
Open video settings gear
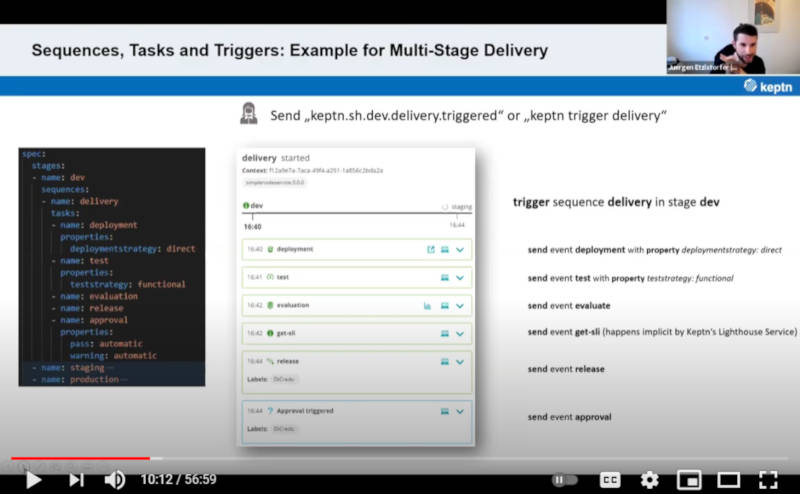649,480
